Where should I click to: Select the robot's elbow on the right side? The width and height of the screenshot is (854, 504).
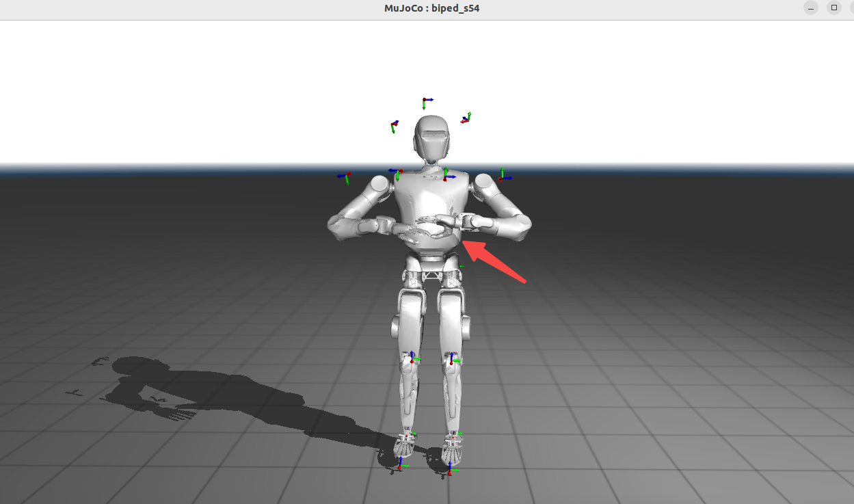pos(521,224)
